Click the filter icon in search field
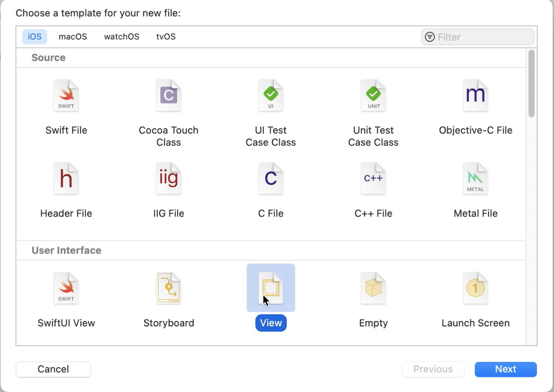 (429, 37)
